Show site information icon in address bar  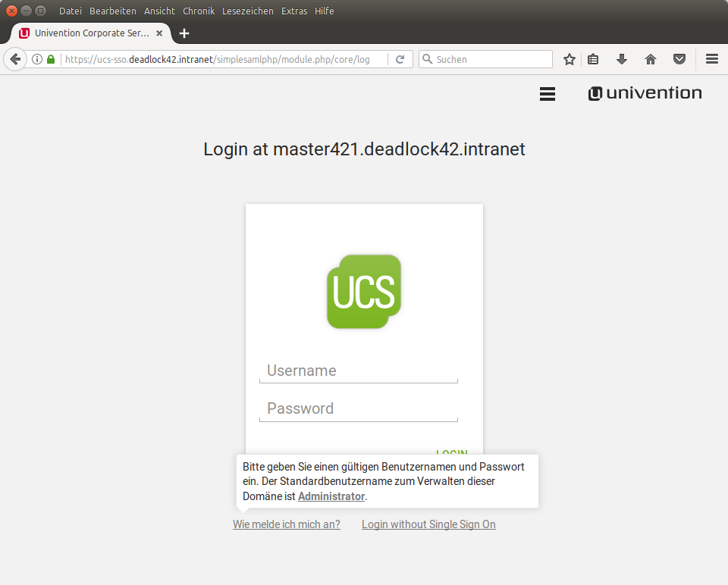click(36, 59)
